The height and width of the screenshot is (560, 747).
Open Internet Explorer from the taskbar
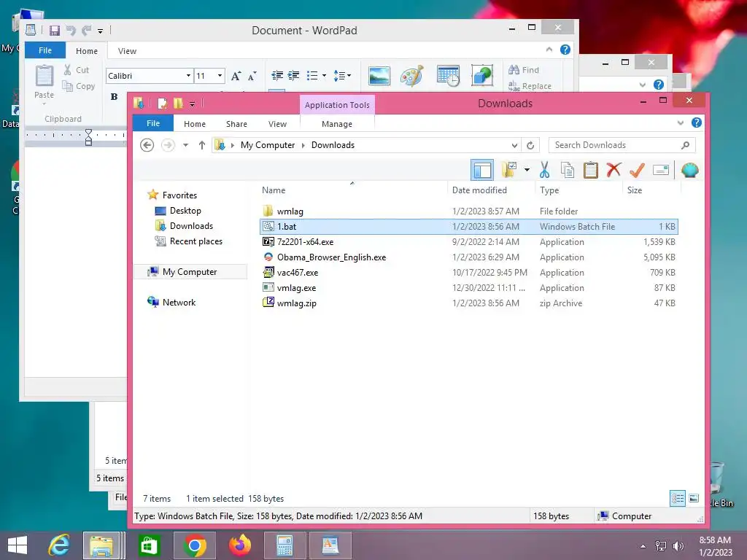tap(59, 545)
